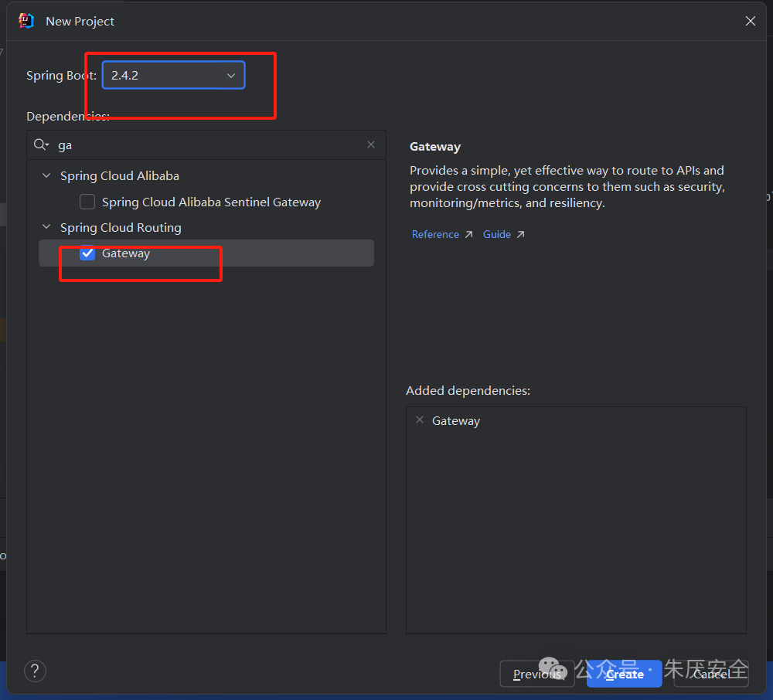773x700 pixels.
Task: Click the arrow icon beside Reference
Action: tap(469, 234)
